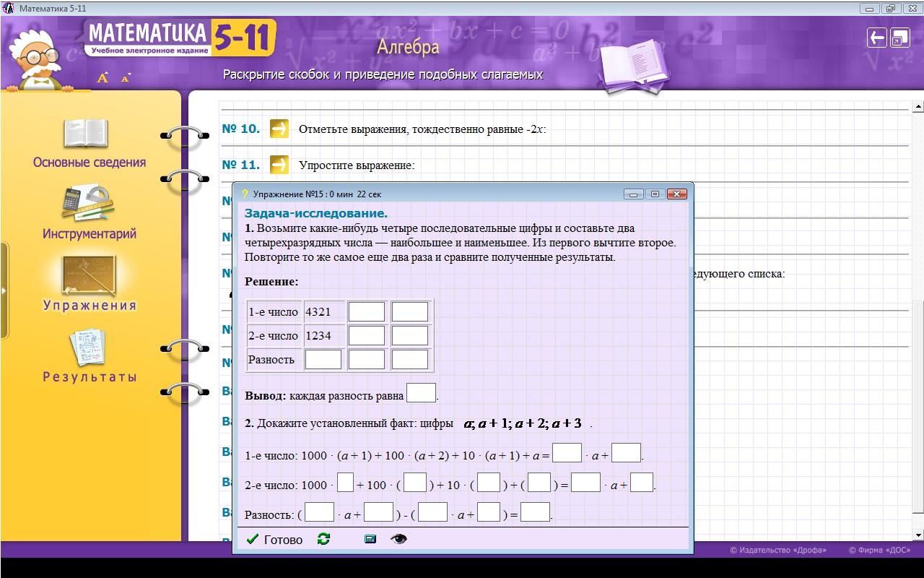924x578 pixels.
Task: Click the window resize icon at top right
Action: (x=900, y=38)
